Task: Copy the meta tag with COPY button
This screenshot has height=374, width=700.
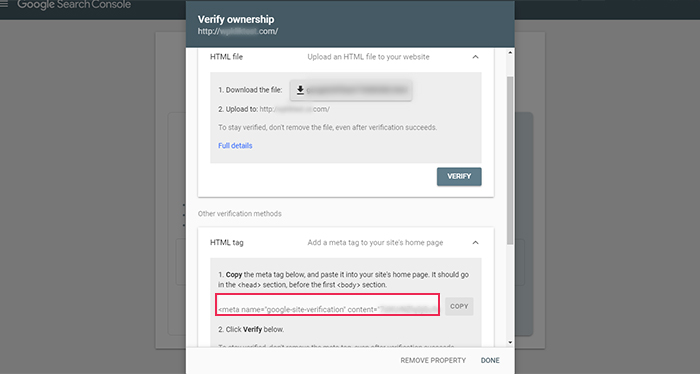Action: (x=459, y=307)
